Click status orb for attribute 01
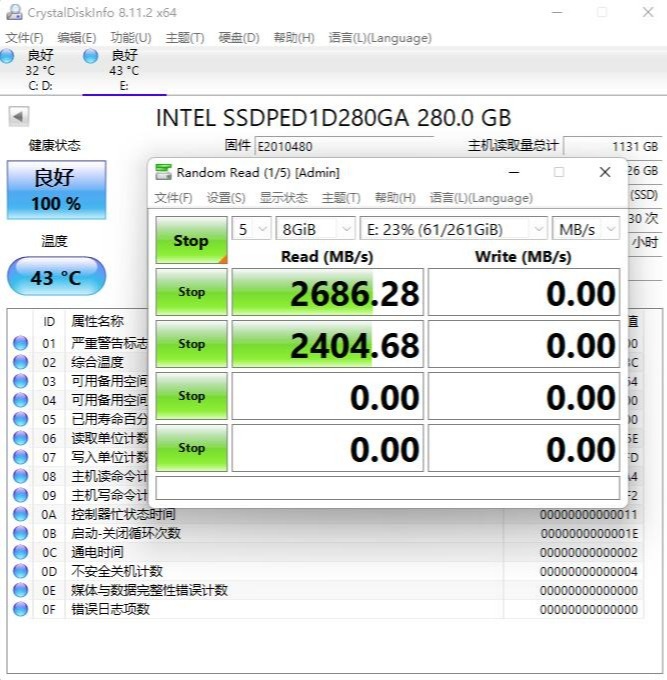The image size is (667, 680). pos(20,343)
